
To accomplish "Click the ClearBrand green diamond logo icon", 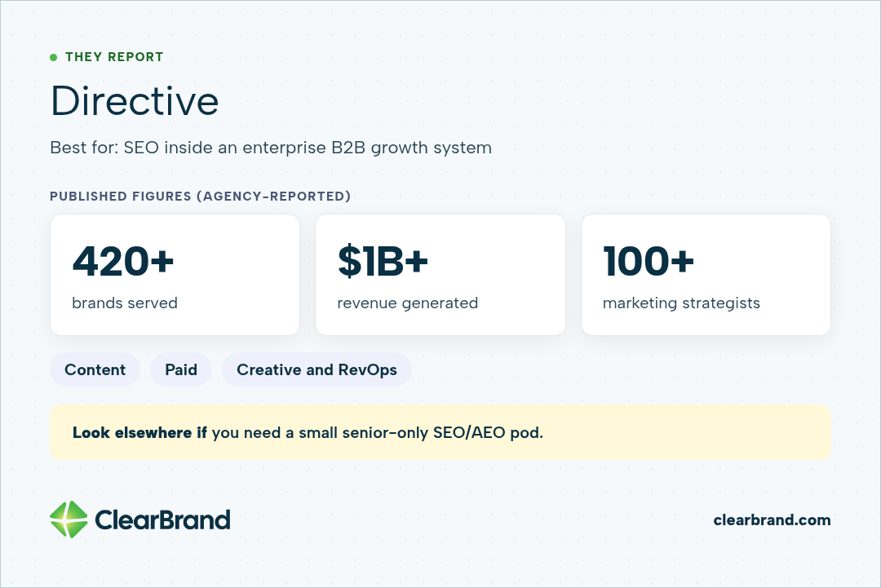I will tap(69, 519).
